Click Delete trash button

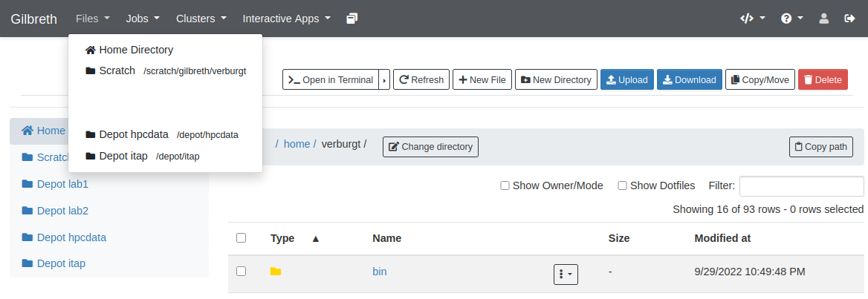click(x=822, y=79)
